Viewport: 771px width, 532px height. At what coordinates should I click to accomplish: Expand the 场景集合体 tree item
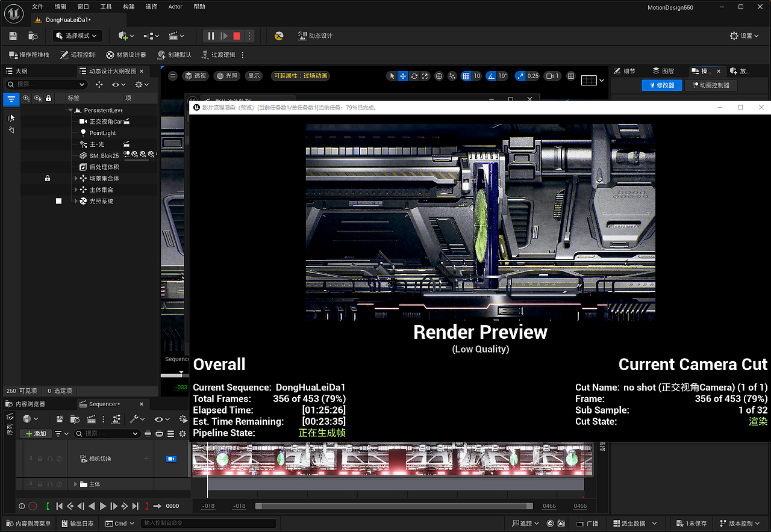[76, 179]
